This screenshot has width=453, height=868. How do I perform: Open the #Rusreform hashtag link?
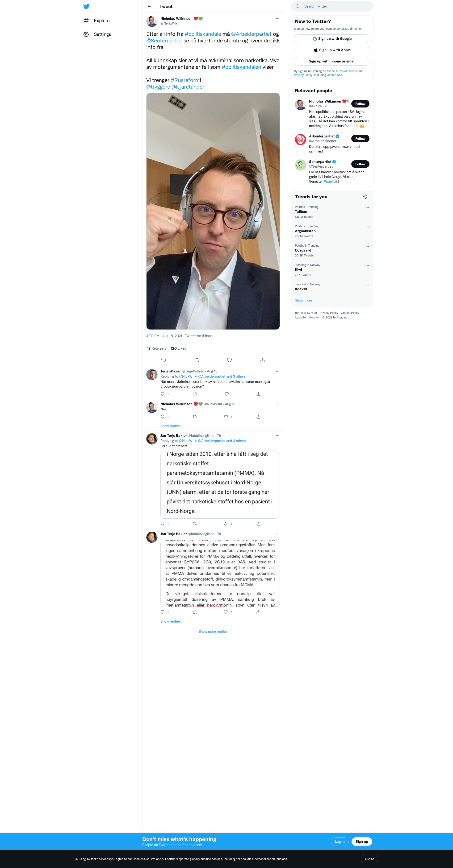[x=185, y=80]
